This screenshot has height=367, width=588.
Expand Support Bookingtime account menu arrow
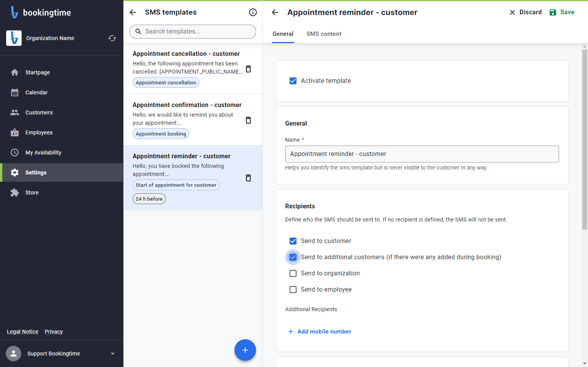click(x=113, y=354)
